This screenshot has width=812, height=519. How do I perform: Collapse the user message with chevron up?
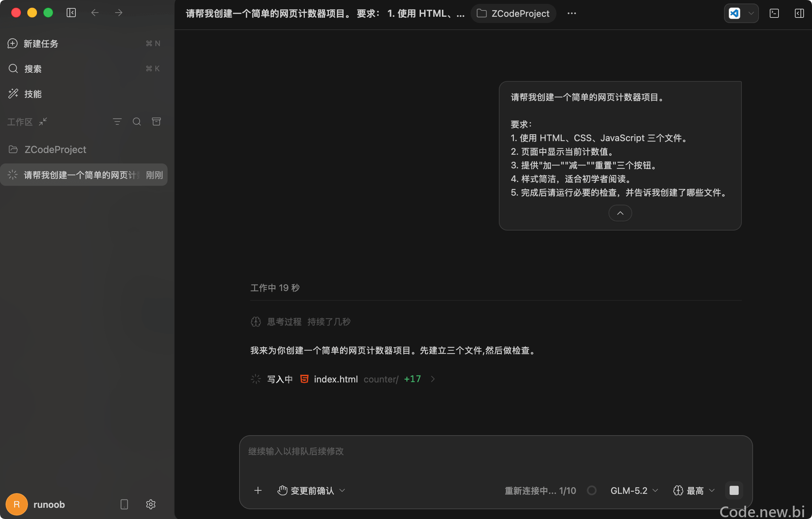pyautogui.click(x=620, y=213)
